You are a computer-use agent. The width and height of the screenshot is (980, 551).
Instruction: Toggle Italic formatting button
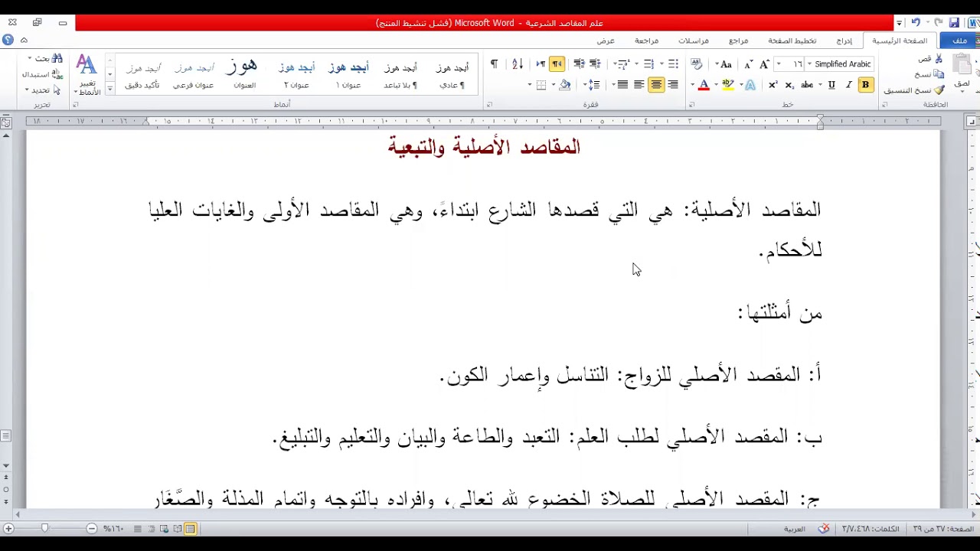[848, 85]
